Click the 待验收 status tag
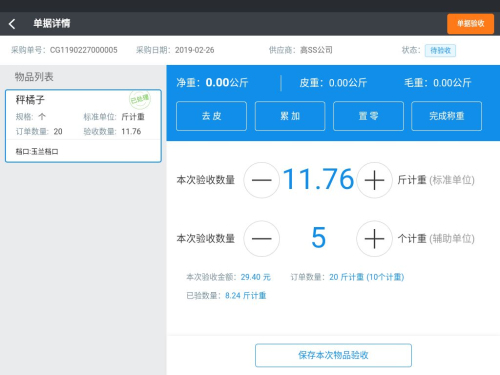Screen dimensions: 500x375 [440, 51]
